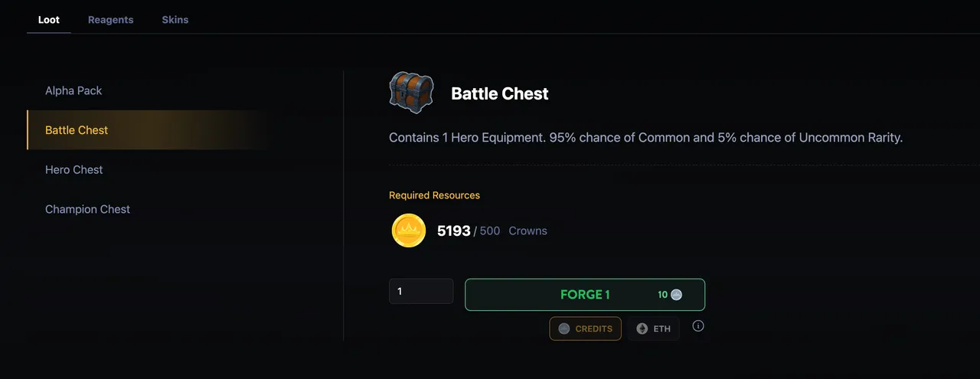Click the gold Crowns coin icon
980x379 pixels.
(409, 230)
